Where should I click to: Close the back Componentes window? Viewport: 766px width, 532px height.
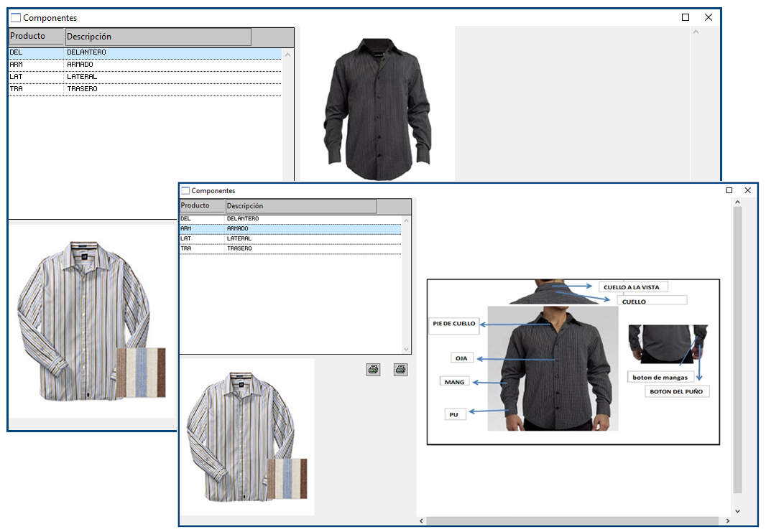(709, 17)
